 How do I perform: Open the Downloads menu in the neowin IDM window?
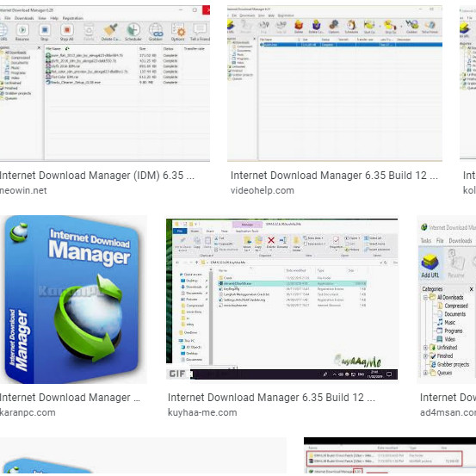[24, 18]
